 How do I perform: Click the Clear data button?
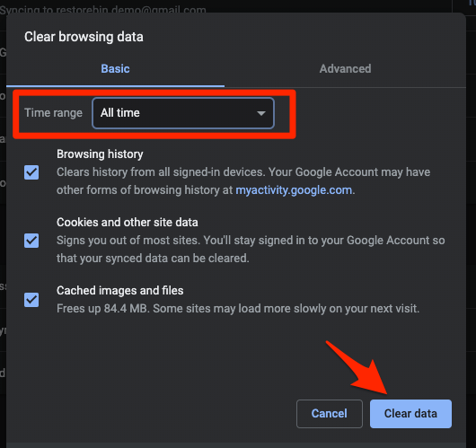coord(410,414)
